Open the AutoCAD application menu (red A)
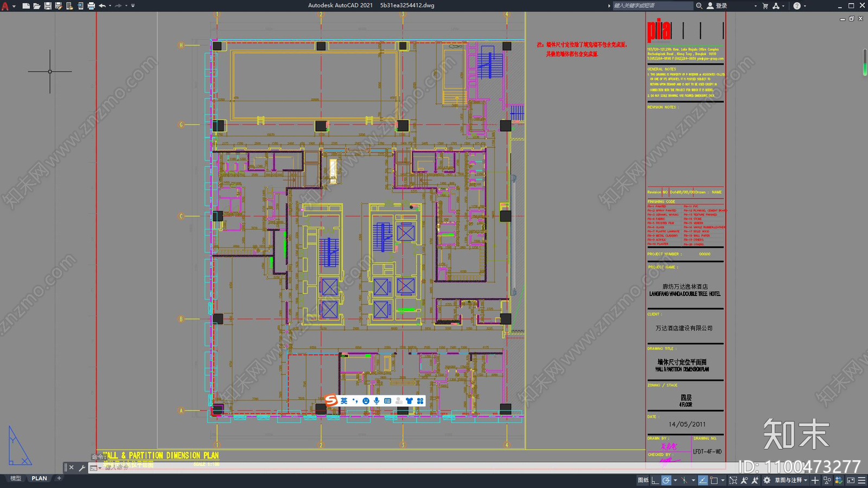Image resolution: width=868 pixels, height=488 pixels. pos(5,6)
